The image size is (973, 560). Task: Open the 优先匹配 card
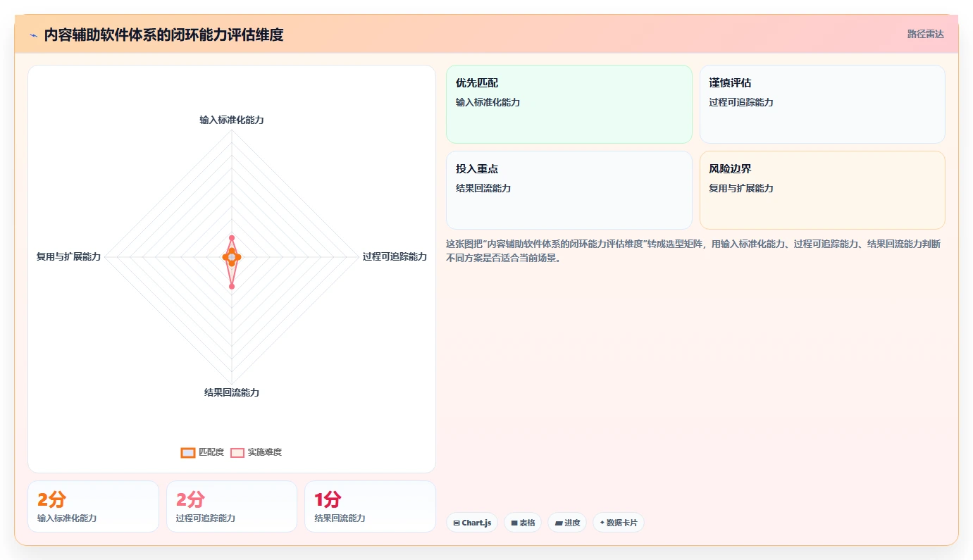pos(569,104)
